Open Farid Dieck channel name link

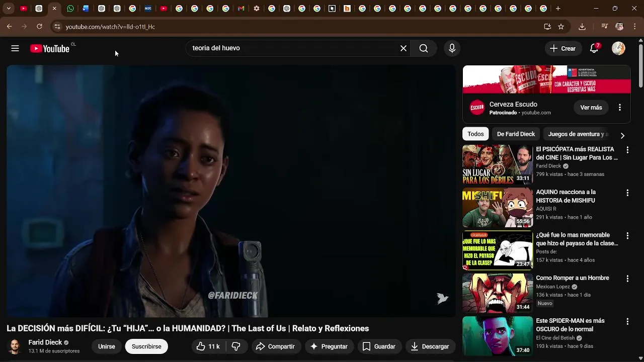click(x=45, y=342)
